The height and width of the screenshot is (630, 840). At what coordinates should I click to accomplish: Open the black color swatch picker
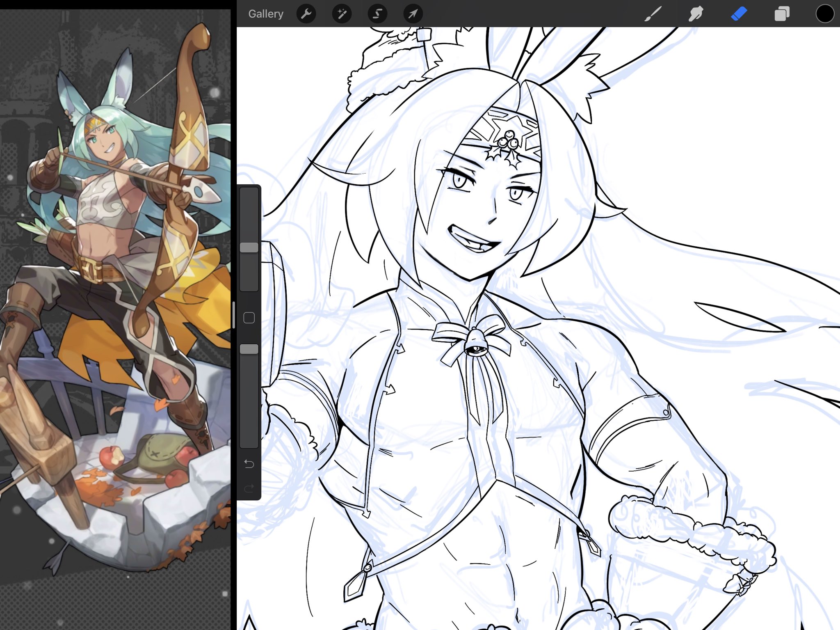824,14
